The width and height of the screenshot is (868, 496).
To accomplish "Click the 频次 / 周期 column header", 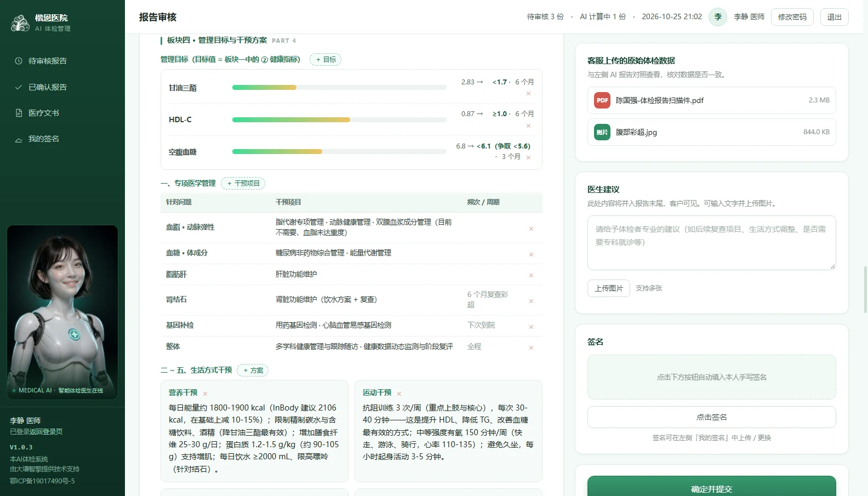I will pyautogui.click(x=483, y=202).
